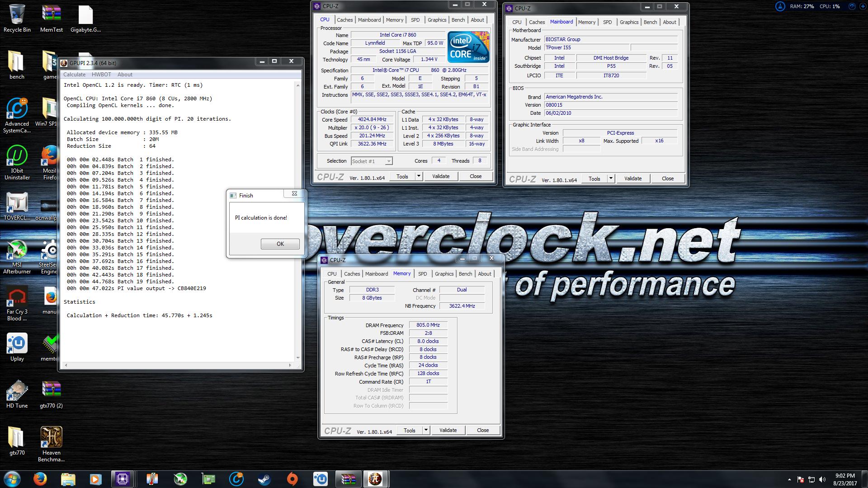The width and height of the screenshot is (868, 488).
Task: Click Tools button in Memory CPU-Z window
Action: click(x=410, y=430)
